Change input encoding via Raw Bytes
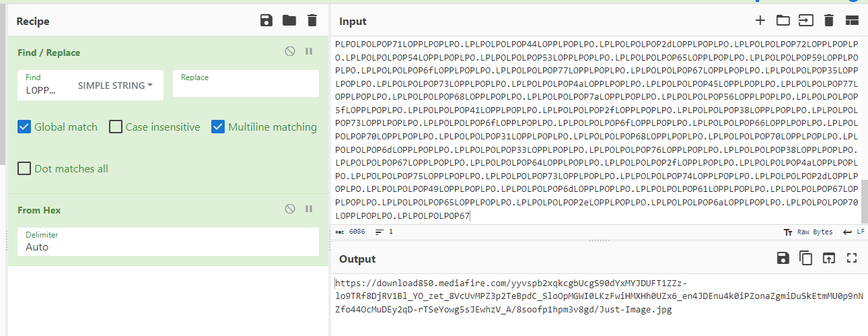This screenshot has width=868, height=336. pos(808,232)
